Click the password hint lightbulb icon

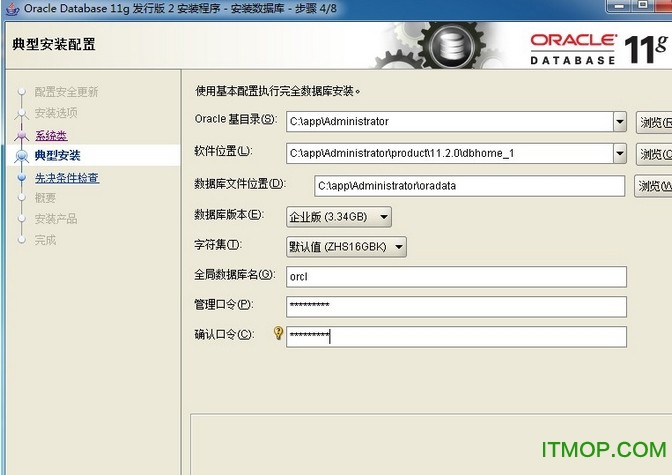coord(278,334)
